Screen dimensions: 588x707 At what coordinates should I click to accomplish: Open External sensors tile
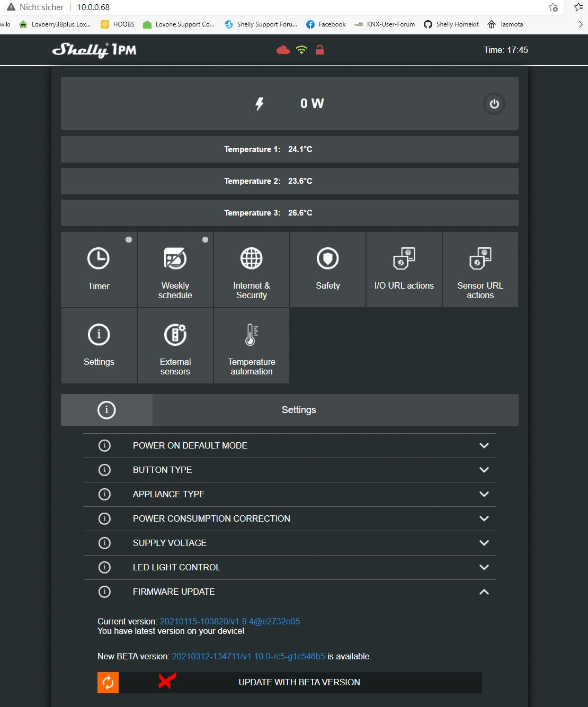point(175,346)
